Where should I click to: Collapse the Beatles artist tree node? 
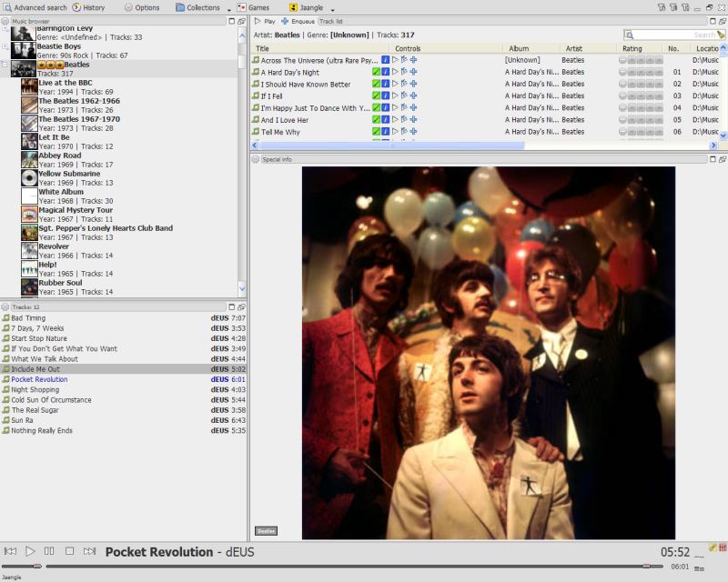tap(5, 65)
